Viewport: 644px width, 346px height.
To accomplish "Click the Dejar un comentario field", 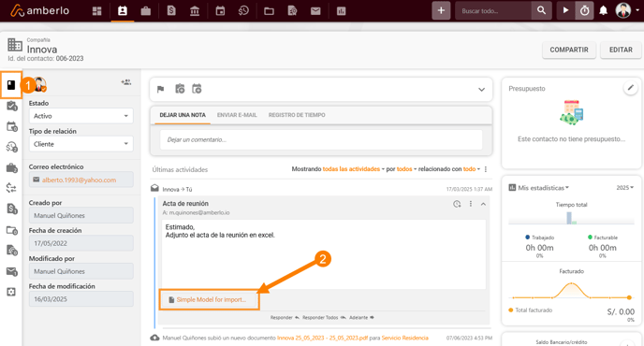I will click(321, 140).
